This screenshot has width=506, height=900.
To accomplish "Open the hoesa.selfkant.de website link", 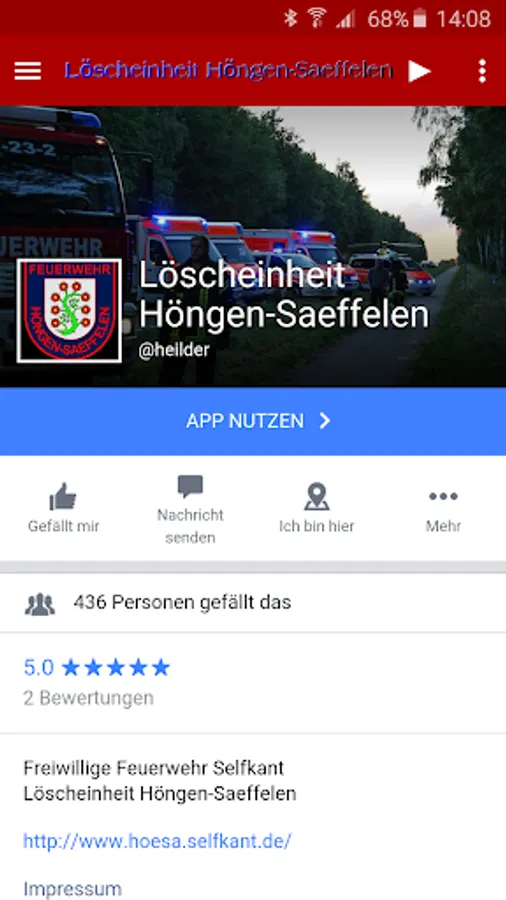I will point(157,841).
